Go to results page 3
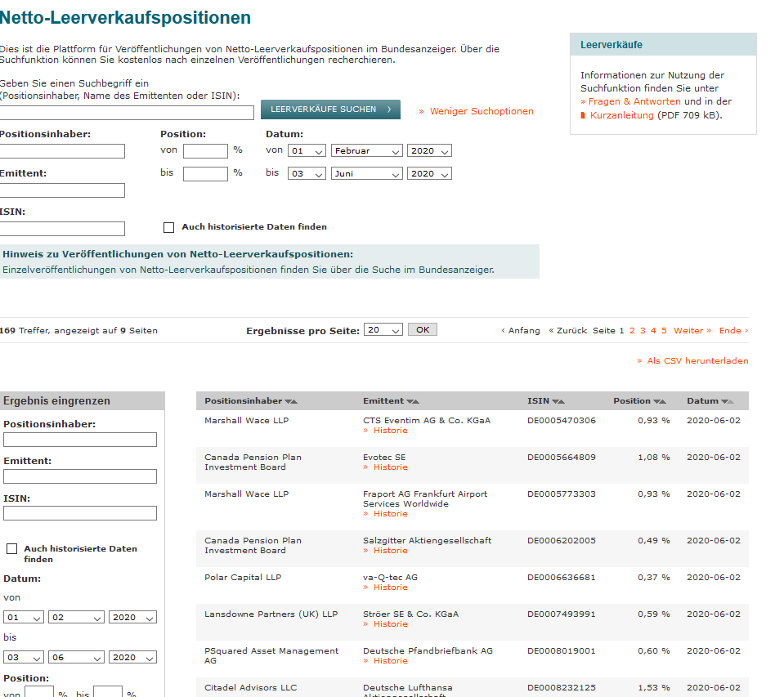 643,331
